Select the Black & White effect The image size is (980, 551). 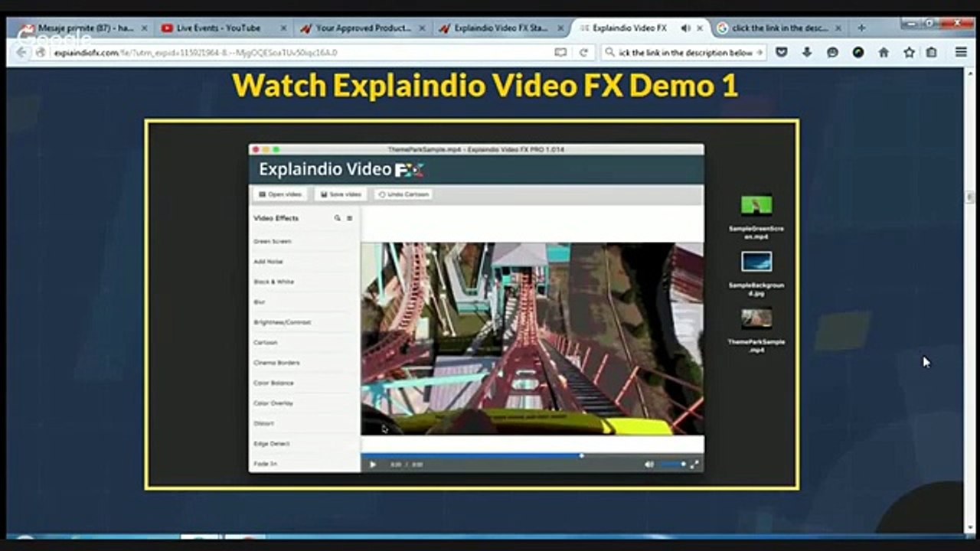click(305, 282)
